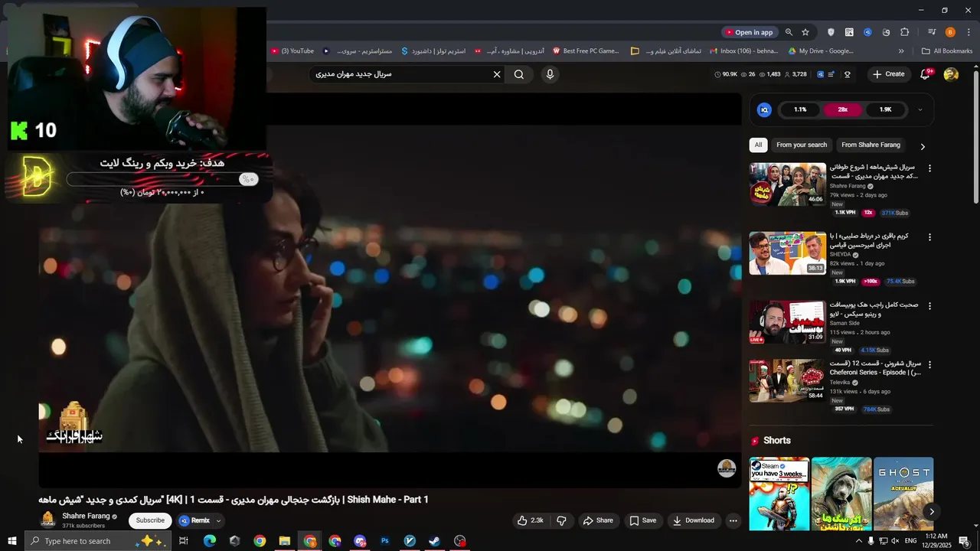This screenshot has height=551, width=980.
Task: Open My Drive - Google bookmark
Action: tap(821, 51)
